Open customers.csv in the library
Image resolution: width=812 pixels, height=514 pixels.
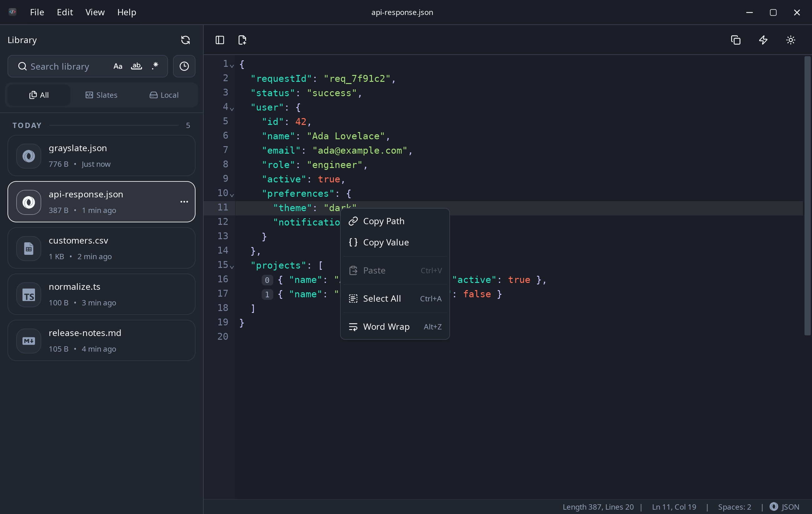pyautogui.click(x=101, y=248)
